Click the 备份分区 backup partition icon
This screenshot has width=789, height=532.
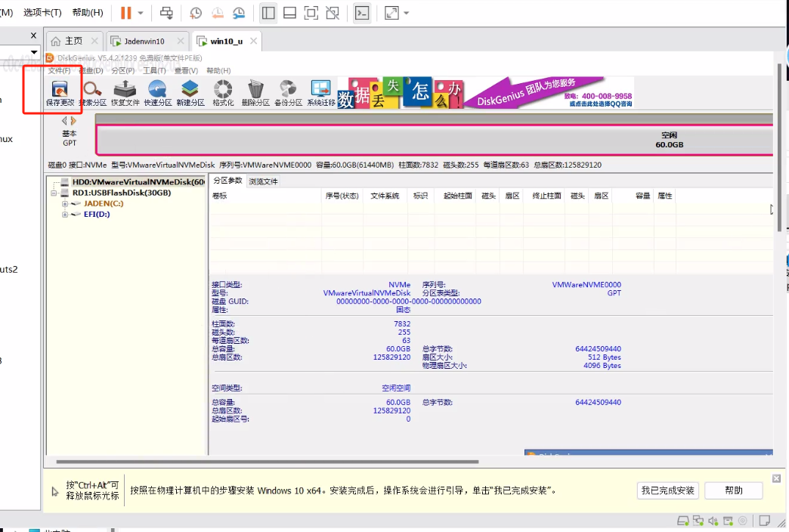tap(289, 93)
